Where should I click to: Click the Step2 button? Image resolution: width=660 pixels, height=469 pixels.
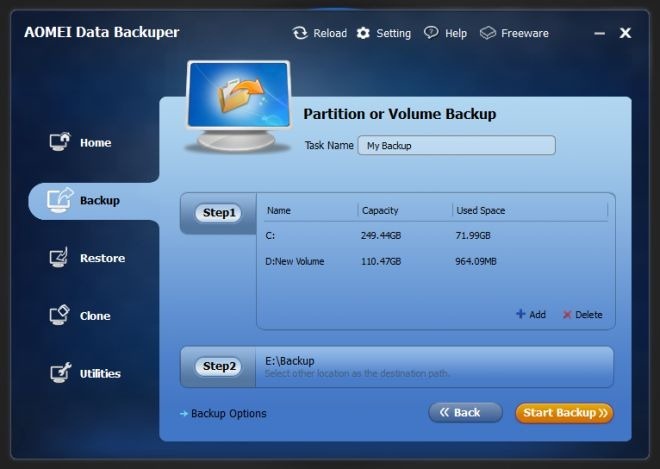tap(218, 366)
